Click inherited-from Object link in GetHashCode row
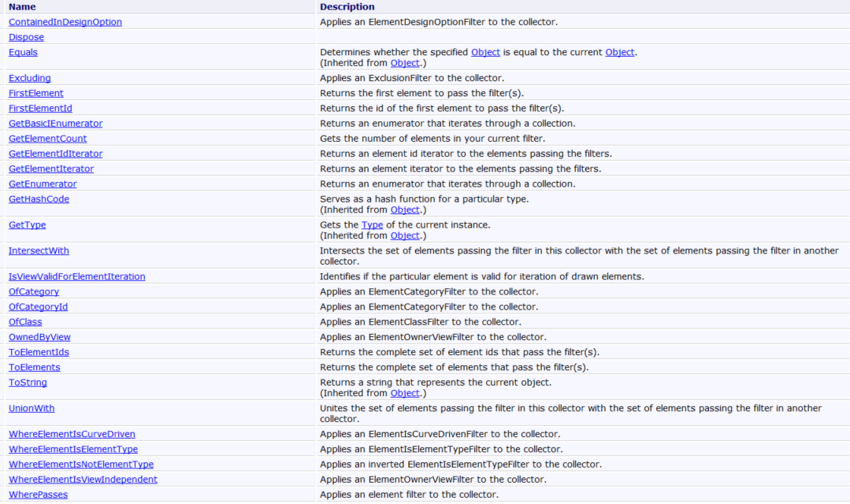850x504 pixels. point(405,210)
